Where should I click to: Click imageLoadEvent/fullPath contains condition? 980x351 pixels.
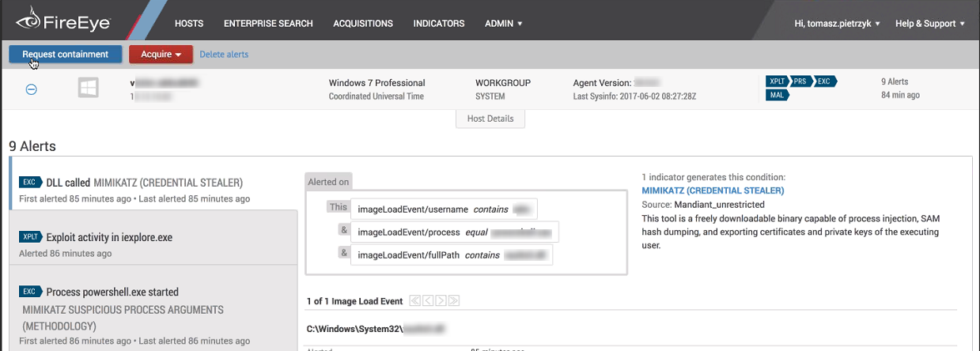tap(451, 255)
